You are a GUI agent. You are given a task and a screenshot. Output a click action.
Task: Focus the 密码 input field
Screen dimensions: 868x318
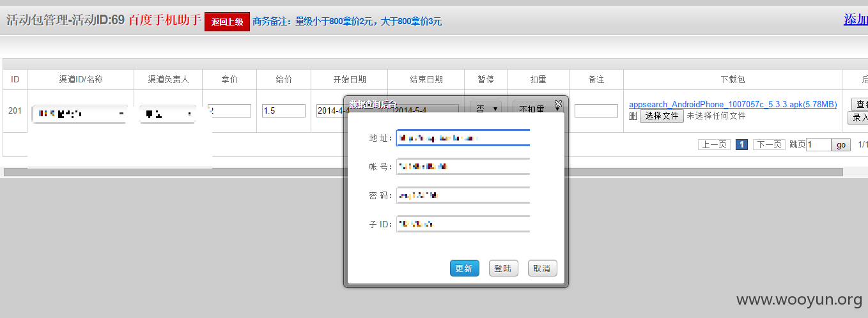[x=463, y=195]
